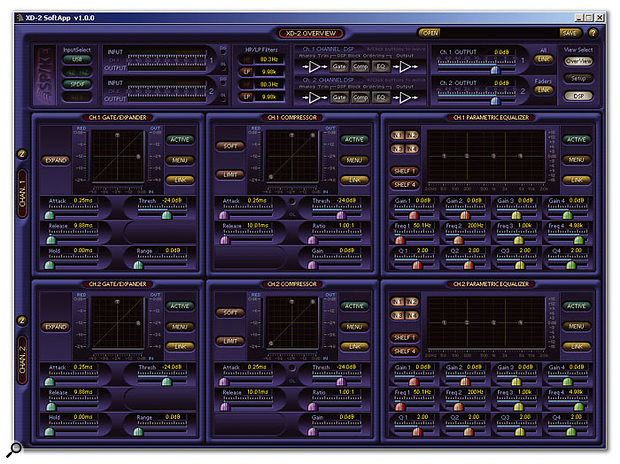Toggle the CH2 Compressor ACTIVE button
Image resolution: width=620 pixels, height=464 pixels.
(354, 306)
